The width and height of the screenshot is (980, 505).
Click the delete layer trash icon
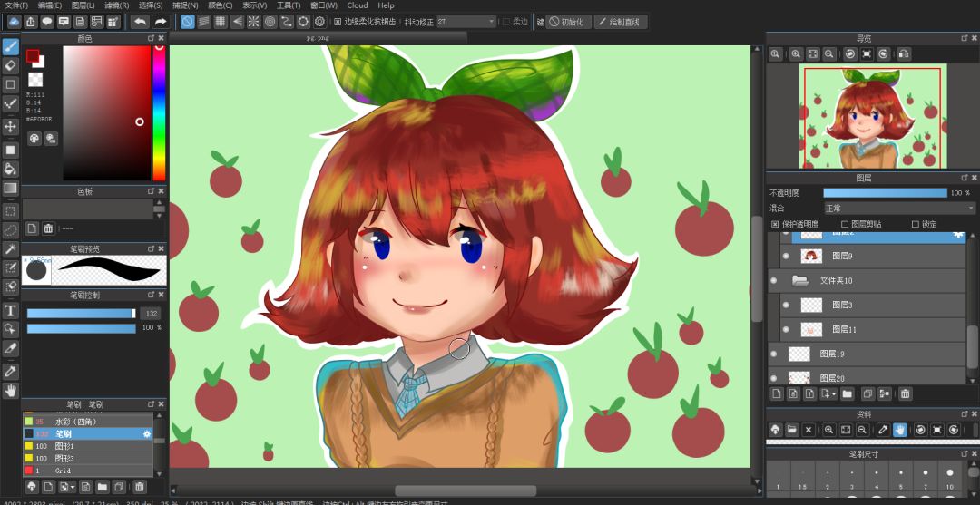pyautogui.click(x=905, y=393)
